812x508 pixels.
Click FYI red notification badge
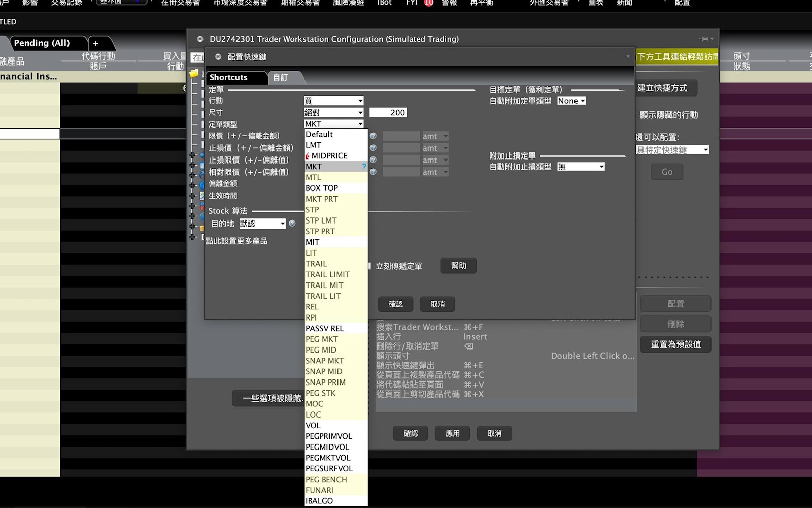429,3
